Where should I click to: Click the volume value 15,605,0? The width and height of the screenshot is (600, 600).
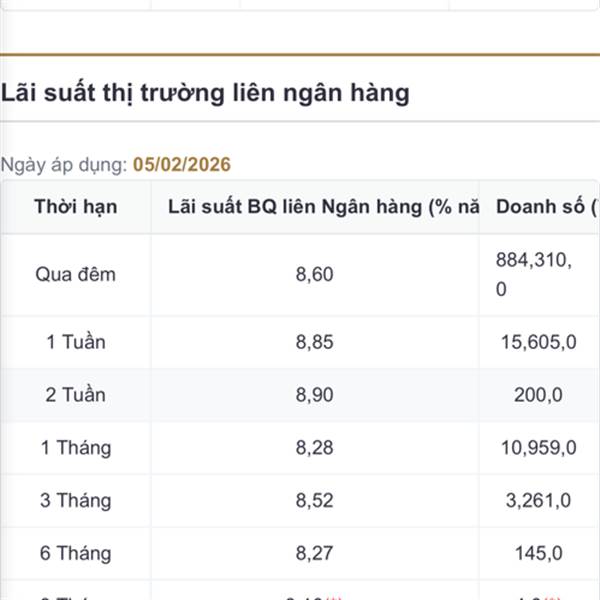point(538,343)
